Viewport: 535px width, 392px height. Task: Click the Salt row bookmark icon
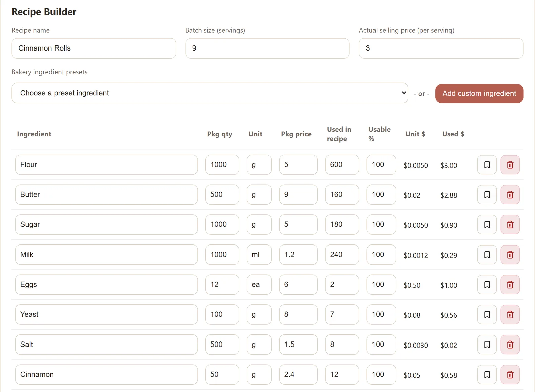(x=487, y=345)
